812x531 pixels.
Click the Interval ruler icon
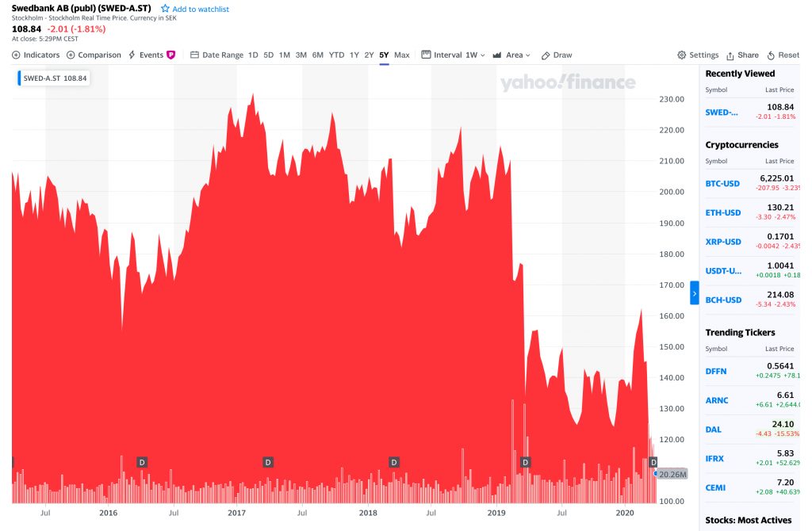pos(426,55)
